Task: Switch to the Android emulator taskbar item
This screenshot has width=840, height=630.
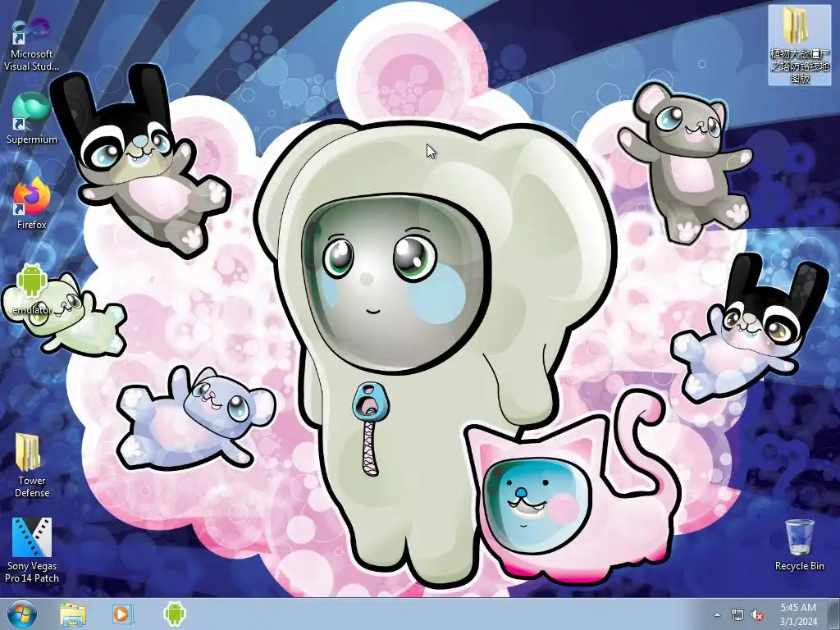Action: (174, 614)
